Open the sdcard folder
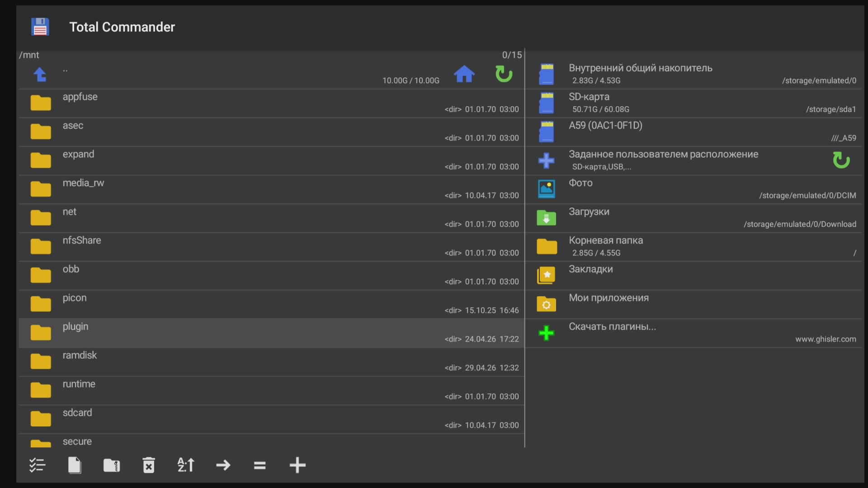This screenshot has width=868, height=488. [271, 419]
